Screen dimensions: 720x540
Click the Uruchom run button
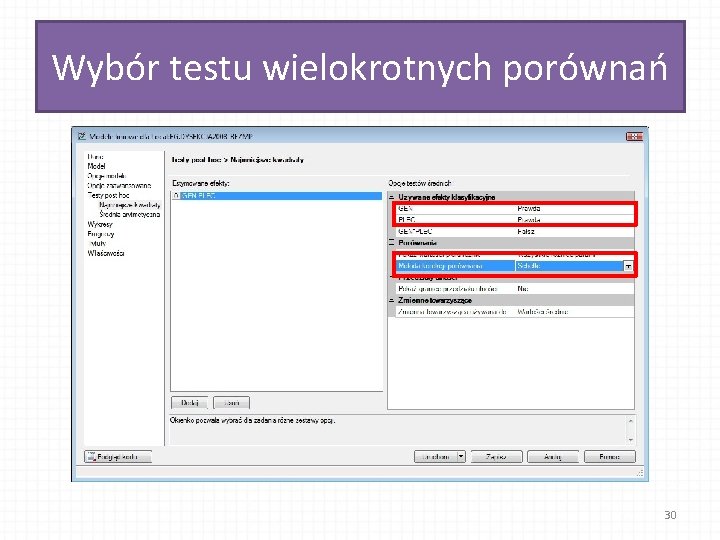coord(436,457)
